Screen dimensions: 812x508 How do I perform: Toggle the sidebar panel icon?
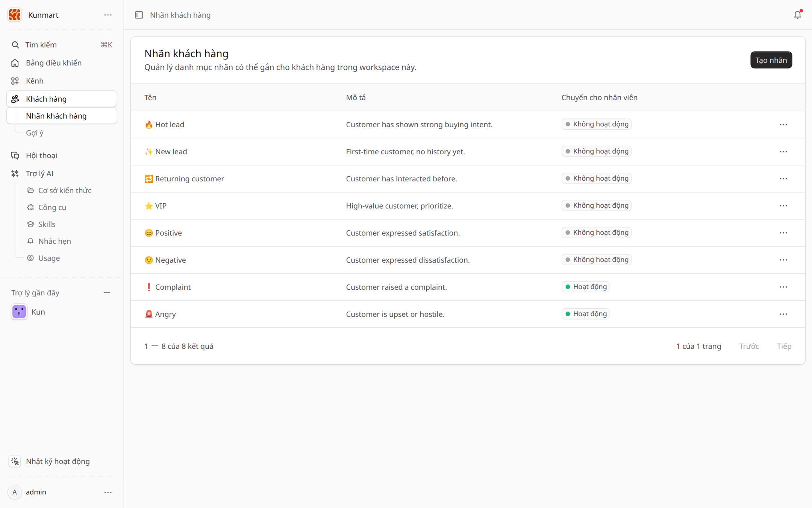[x=139, y=15]
